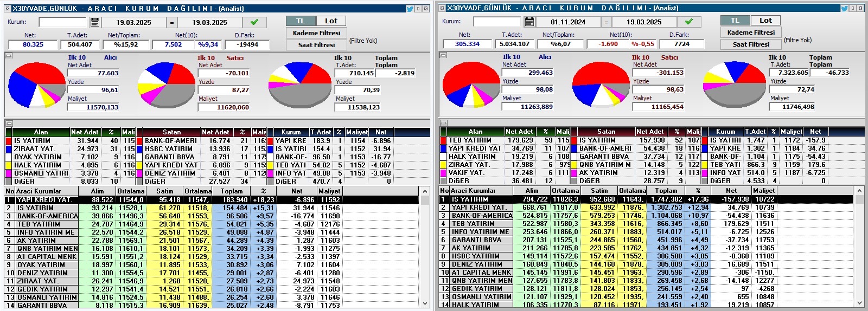Click the blue swatch beside ZIRAAT YAT. in the left window
The width and height of the screenshot is (868, 311).
[x=9, y=148]
